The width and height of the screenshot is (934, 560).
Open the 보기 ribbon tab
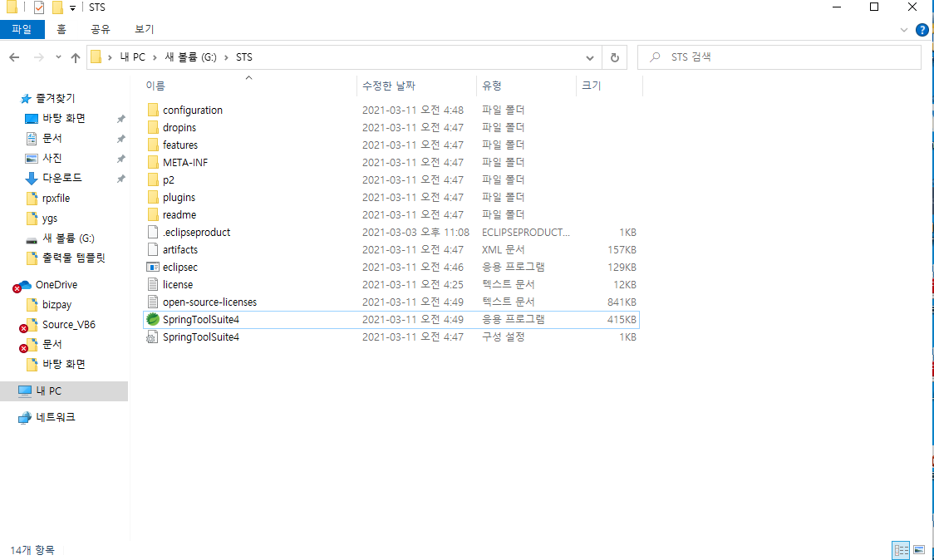point(144,29)
